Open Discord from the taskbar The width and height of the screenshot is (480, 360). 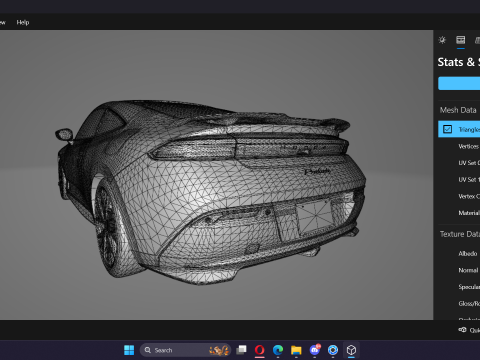tap(315, 350)
